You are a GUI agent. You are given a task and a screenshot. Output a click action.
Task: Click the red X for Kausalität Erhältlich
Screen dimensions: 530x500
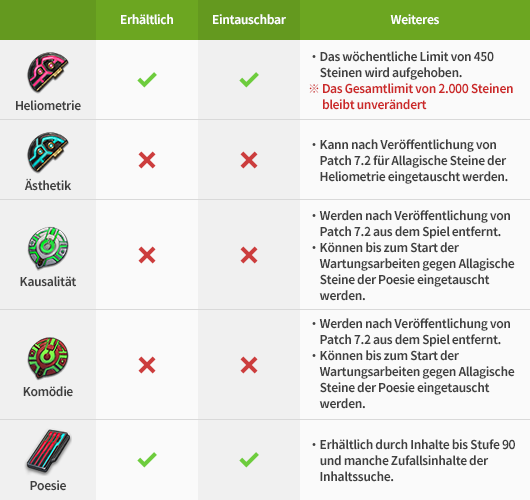(x=147, y=255)
